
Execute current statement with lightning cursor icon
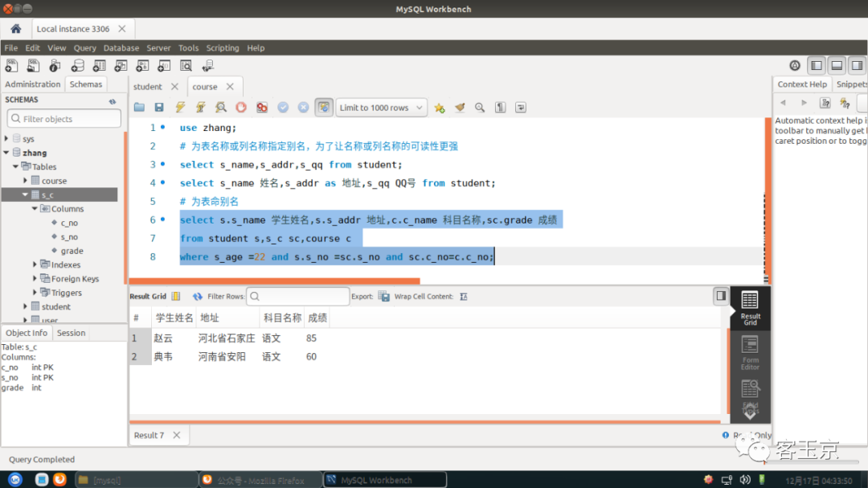point(200,108)
